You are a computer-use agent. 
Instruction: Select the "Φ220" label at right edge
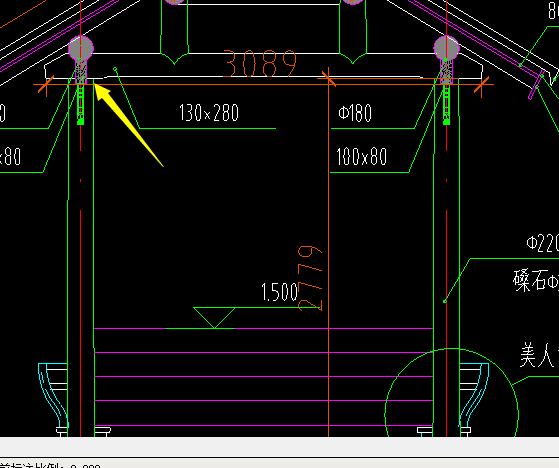pos(543,243)
